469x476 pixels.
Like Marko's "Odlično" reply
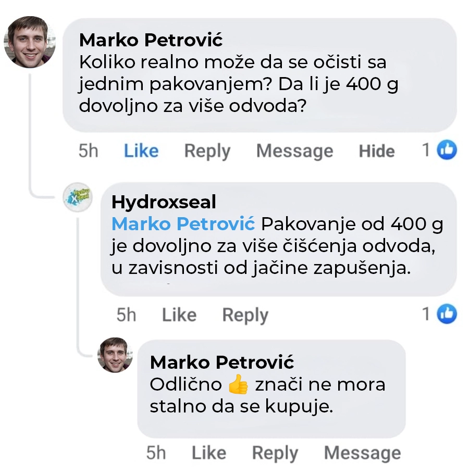[208, 453]
